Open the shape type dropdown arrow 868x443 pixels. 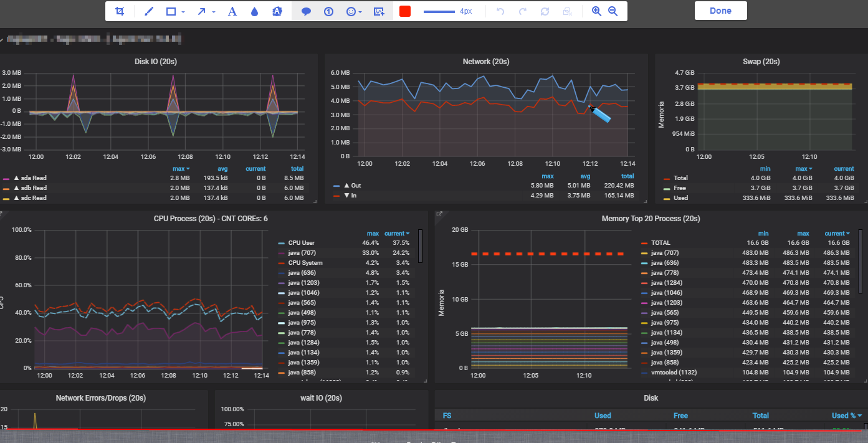pyautogui.click(x=183, y=12)
